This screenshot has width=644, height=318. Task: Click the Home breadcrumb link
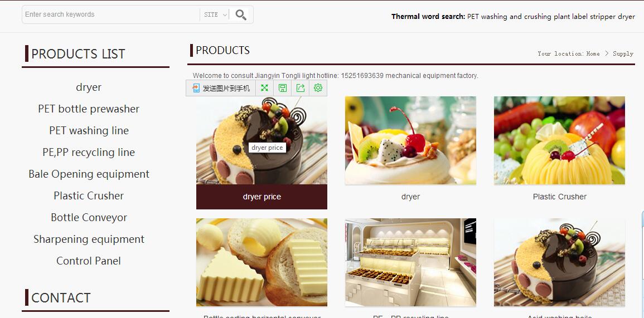point(593,54)
